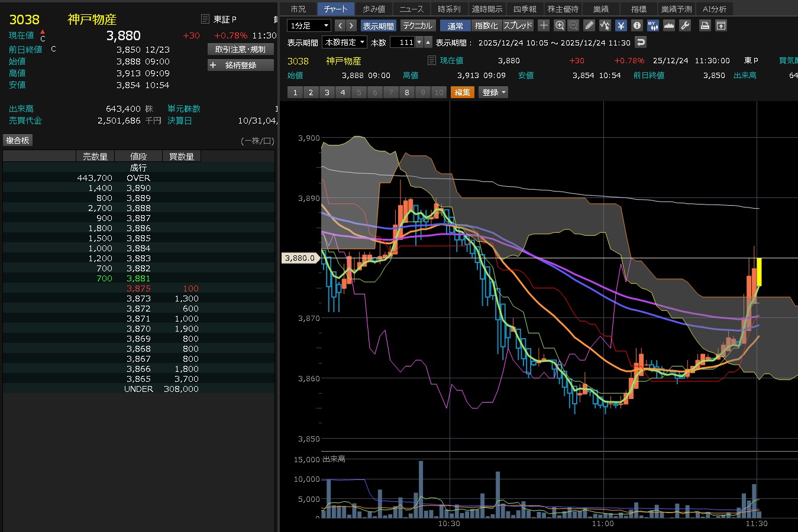Open the 1分足 timeframe dropdown

[x=309, y=25]
